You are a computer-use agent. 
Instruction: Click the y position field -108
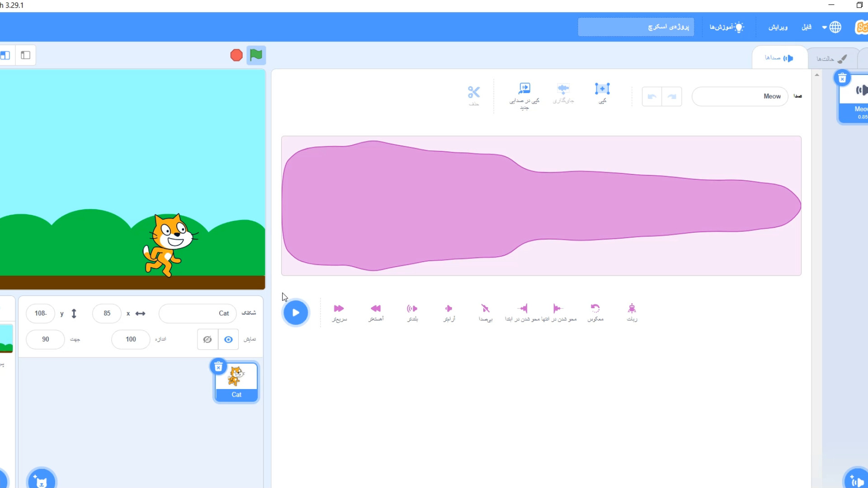pyautogui.click(x=41, y=314)
